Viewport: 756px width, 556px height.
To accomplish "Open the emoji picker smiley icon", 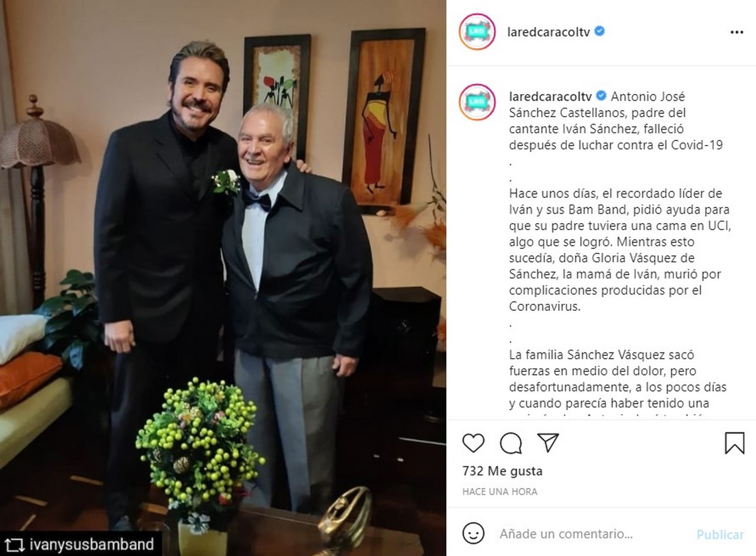I will point(473,534).
